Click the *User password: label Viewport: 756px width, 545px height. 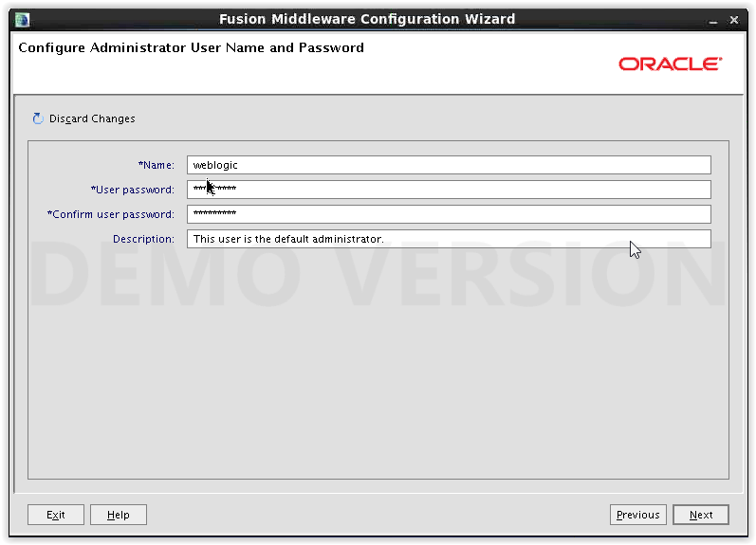(133, 190)
